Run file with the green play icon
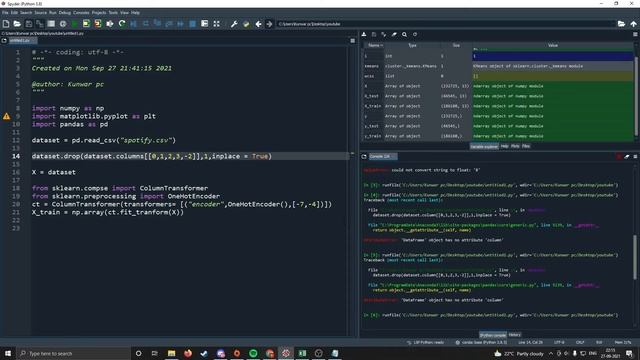640x360 pixels. [x=75, y=24]
